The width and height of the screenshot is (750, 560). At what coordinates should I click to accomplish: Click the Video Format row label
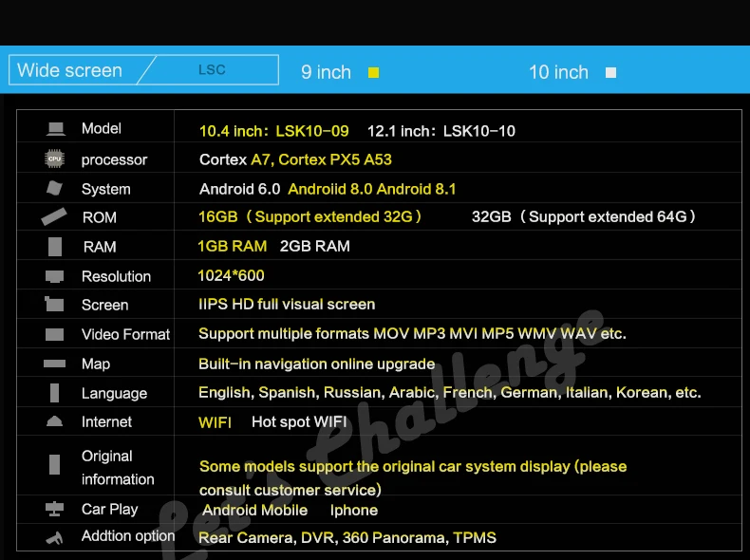126,334
